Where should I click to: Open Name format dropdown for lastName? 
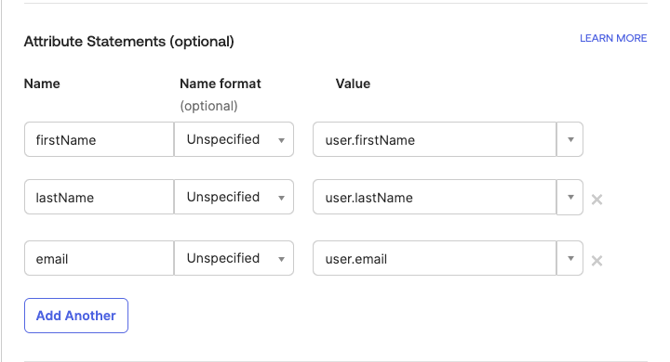(x=234, y=197)
